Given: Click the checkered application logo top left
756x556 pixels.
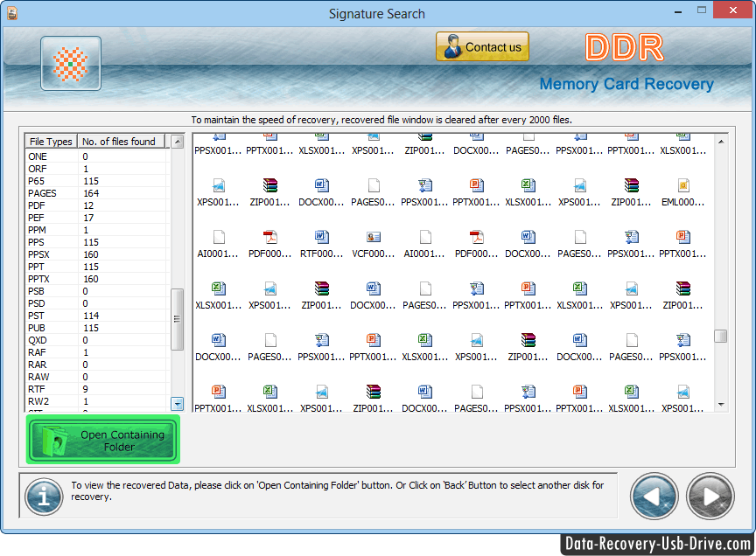Looking at the screenshot, I should [x=70, y=62].
